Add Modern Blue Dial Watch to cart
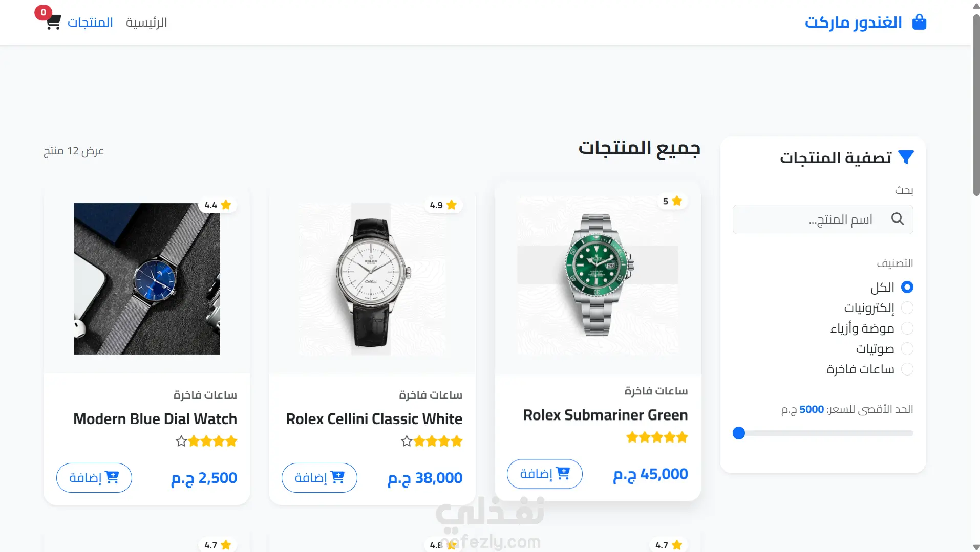This screenshot has height=552, width=980. coord(94,478)
